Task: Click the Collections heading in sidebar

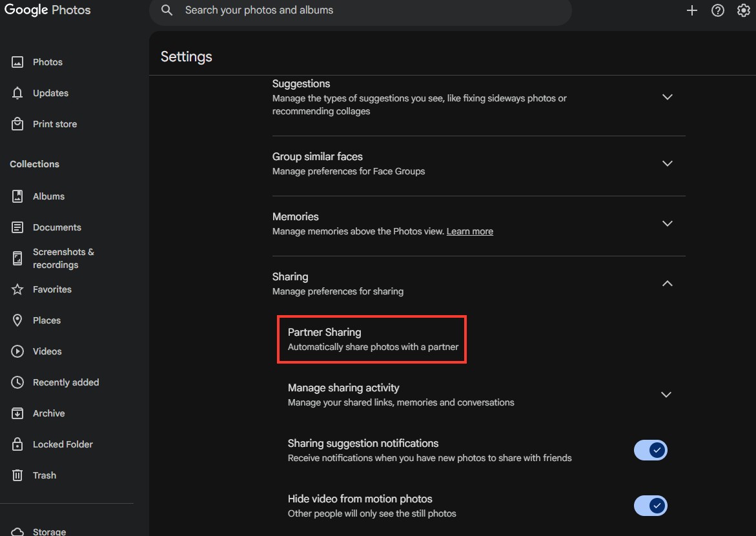Action: point(35,164)
